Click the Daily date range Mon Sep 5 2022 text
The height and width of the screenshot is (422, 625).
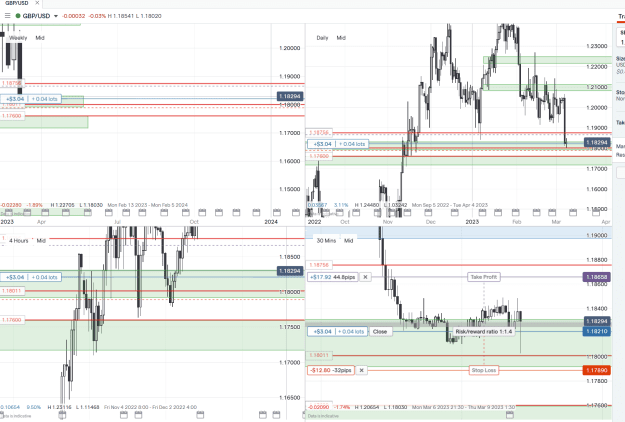[450, 205]
